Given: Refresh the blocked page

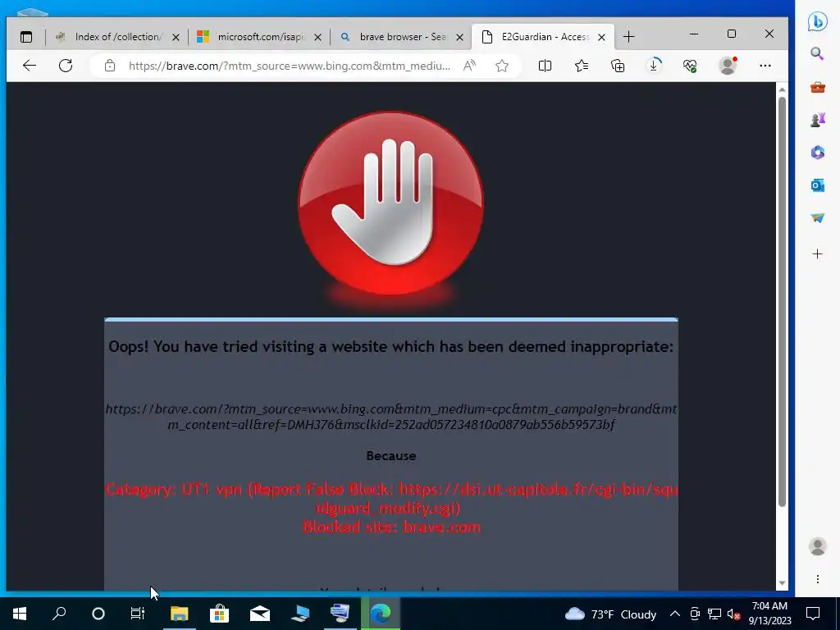Looking at the screenshot, I should [x=66, y=66].
